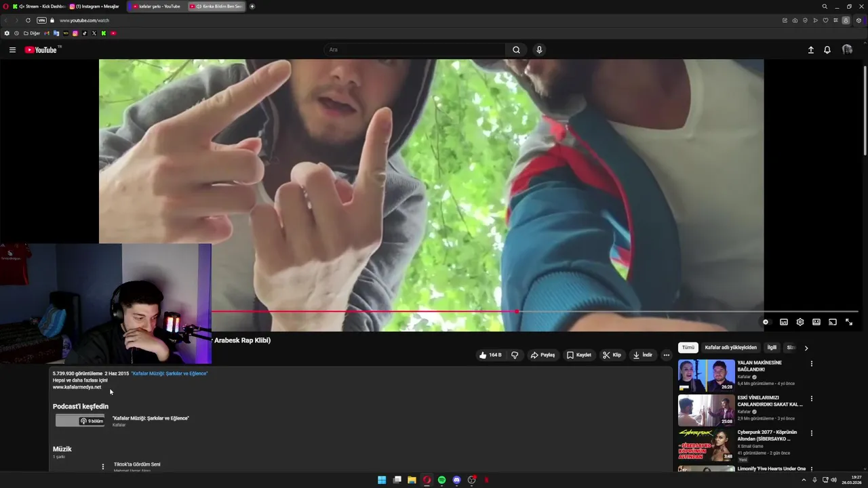The image size is (868, 488).
Task: Open more actions ellipsis beside İndir
Action: (667, 355)
